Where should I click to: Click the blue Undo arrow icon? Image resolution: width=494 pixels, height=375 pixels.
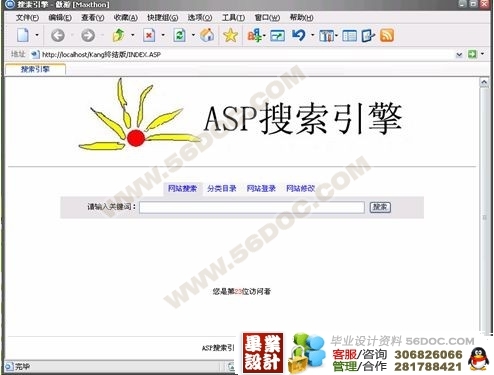[x=299, y=35]
